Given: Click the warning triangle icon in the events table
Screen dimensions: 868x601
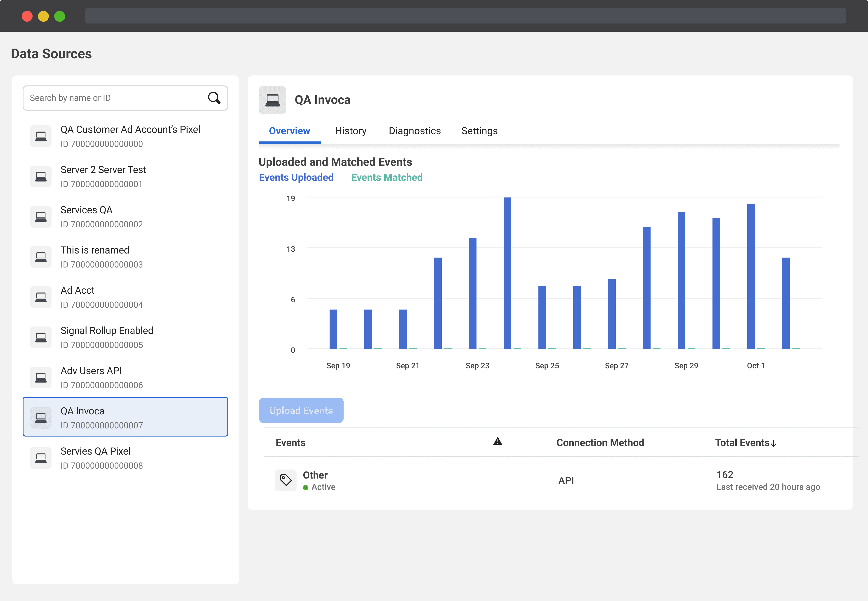Looking at the screenshot, I should coord(497,441).
